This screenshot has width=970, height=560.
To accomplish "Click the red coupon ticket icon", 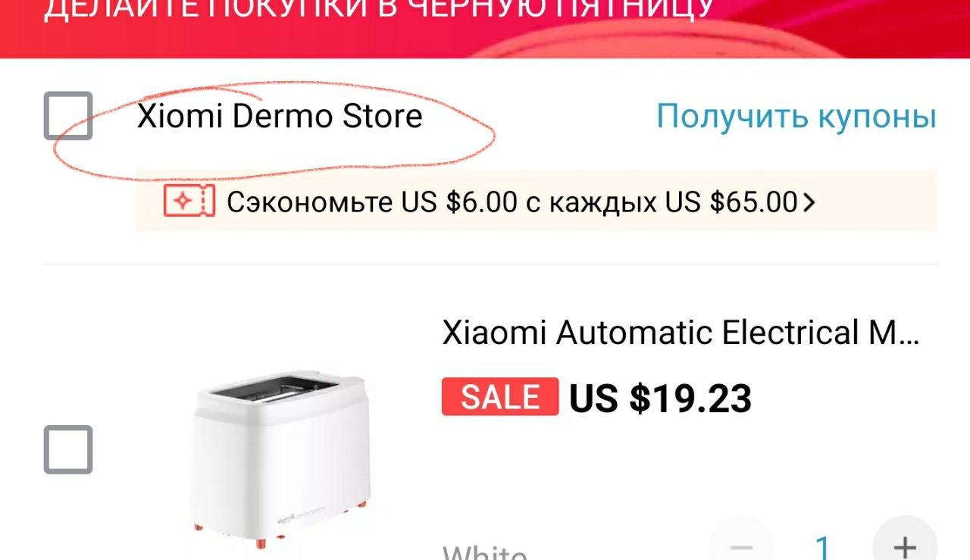I will point(189,202).
